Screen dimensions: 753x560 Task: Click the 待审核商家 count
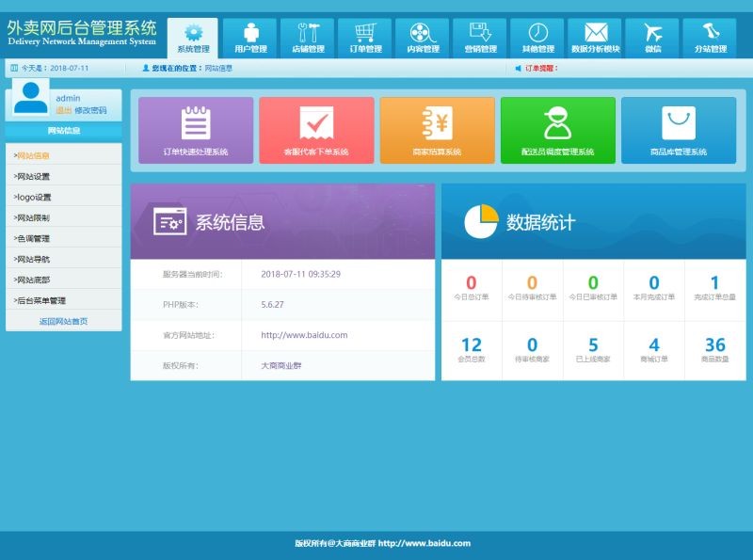(x=532, y=344)
